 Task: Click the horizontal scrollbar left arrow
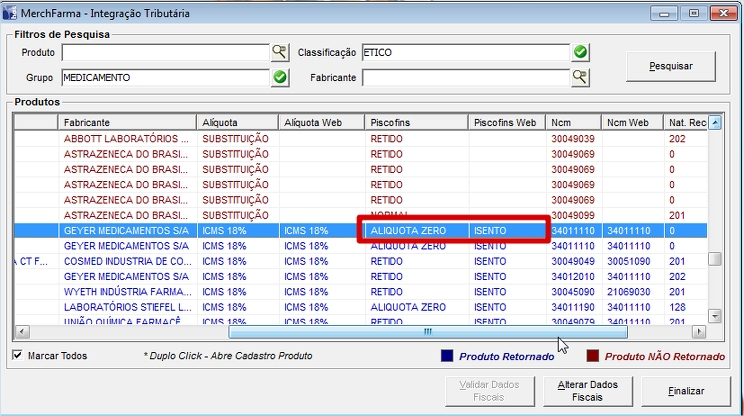pos(19,332)
